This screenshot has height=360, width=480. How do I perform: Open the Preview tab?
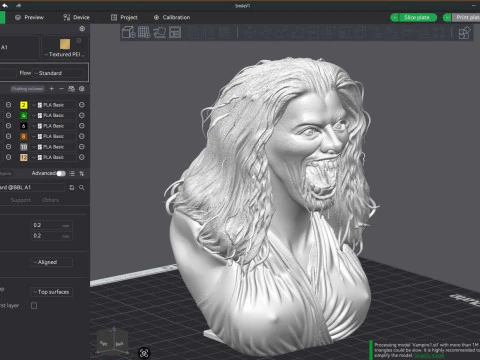point(30,17)
